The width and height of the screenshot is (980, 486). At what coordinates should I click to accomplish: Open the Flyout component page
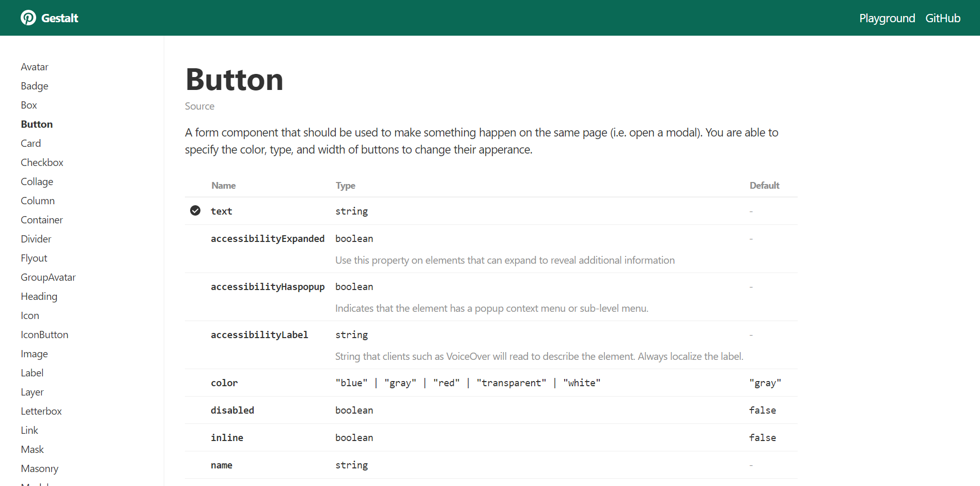(34, 258)
